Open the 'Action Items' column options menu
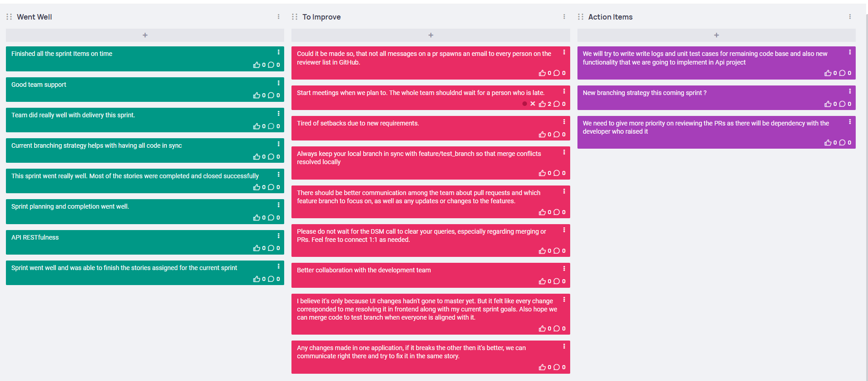The image size is (868, 381). (850, 17)
